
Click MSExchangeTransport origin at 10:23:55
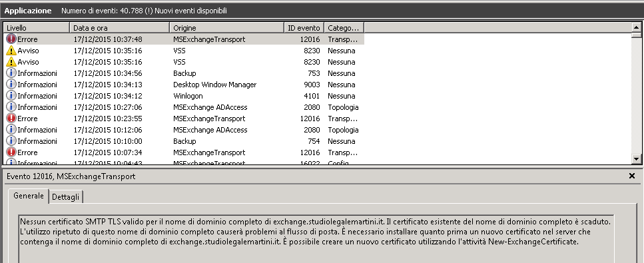point(209,119)
